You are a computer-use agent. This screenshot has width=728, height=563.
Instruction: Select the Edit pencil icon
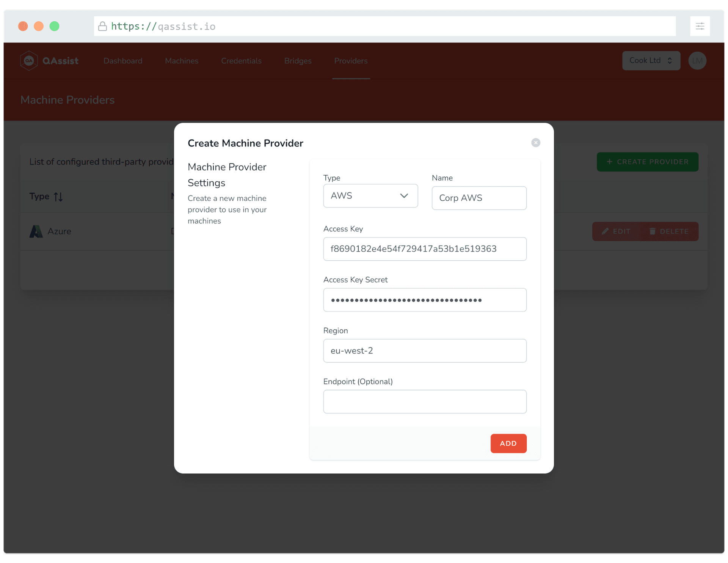point(605,231)
